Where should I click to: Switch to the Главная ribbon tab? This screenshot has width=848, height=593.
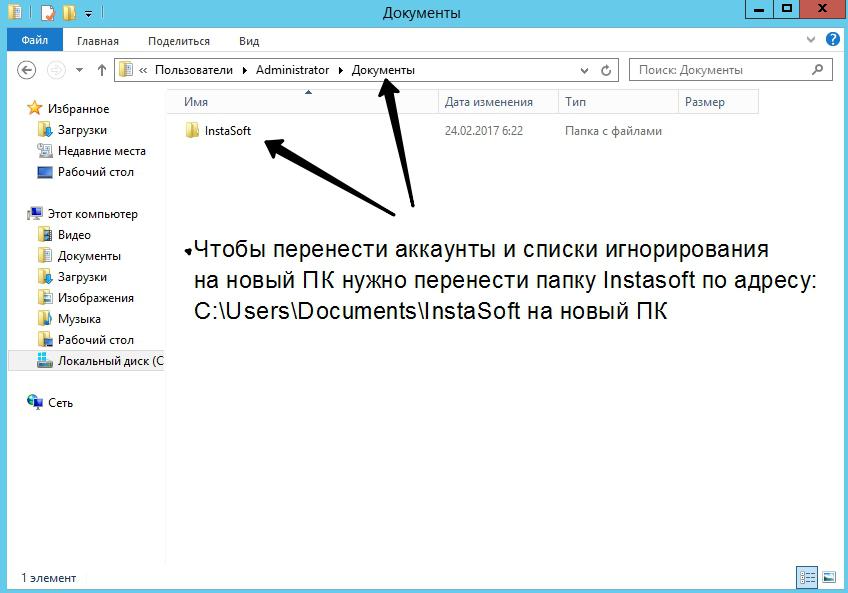[98, 41]
